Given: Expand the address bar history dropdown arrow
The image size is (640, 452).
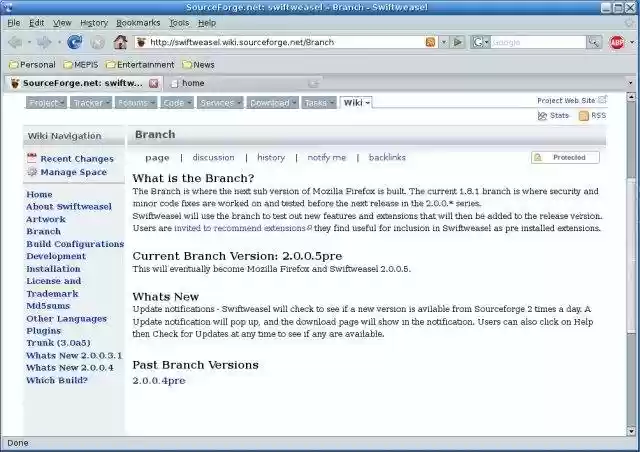Looking at the screenshot, I should point(444,42).
